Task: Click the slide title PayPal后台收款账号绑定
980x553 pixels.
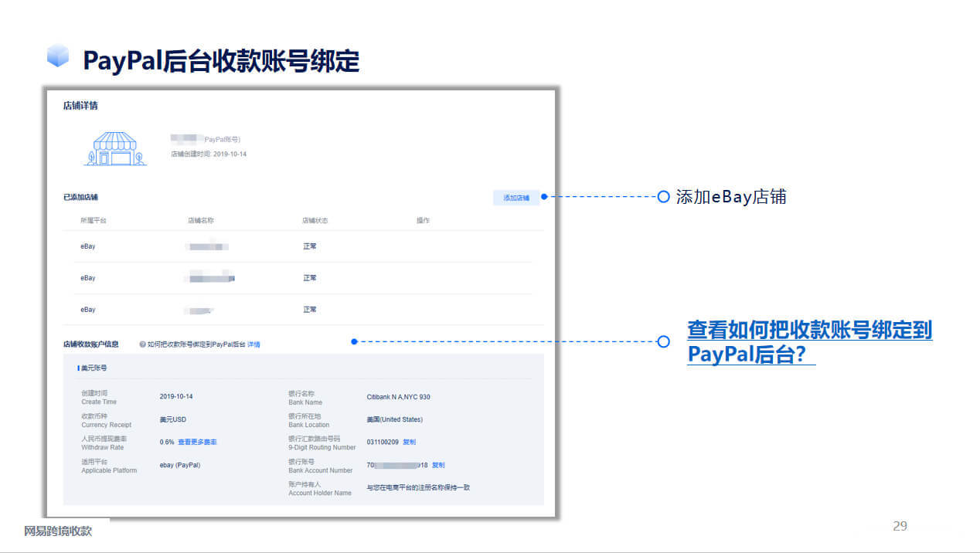Action: [x=221, y=59]
